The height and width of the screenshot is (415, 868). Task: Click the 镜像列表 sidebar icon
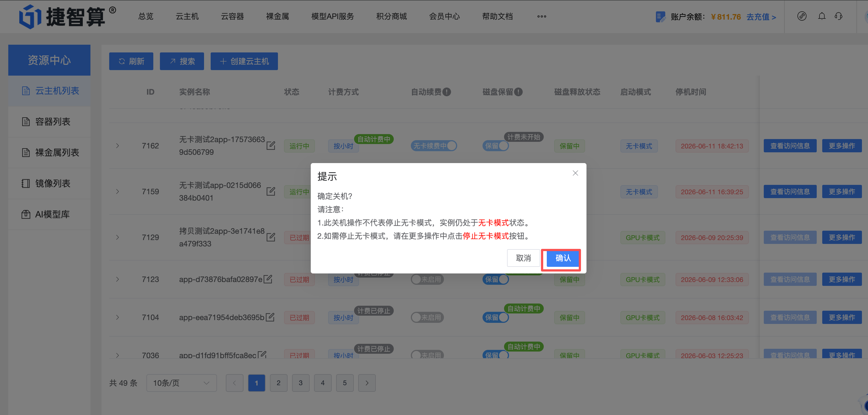coord(26,183)
